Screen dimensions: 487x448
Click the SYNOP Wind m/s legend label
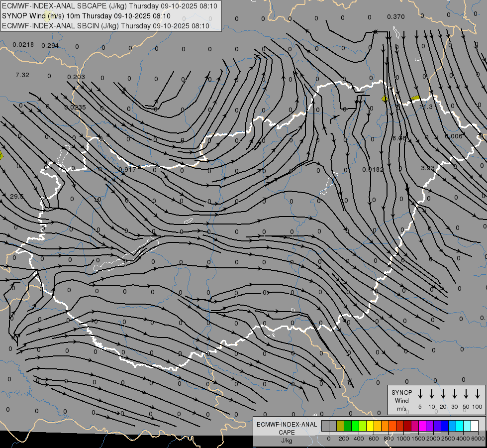pyautogui.click(x=401, y=400)
